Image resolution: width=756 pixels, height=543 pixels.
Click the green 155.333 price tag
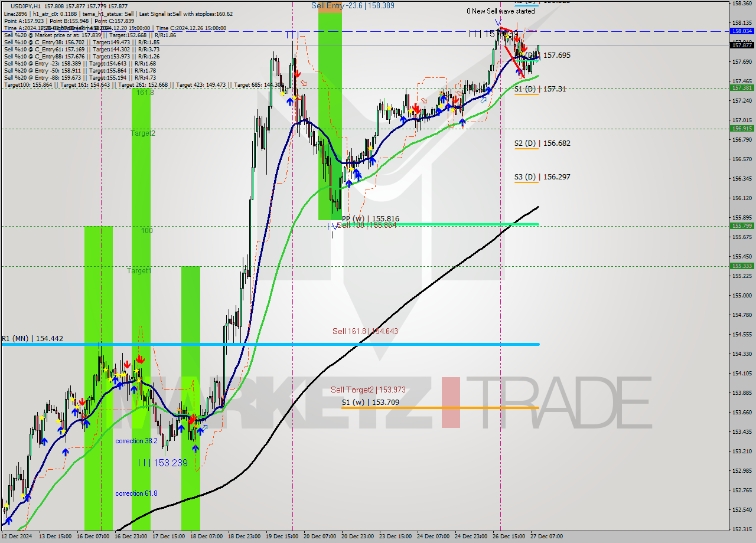(x=742, y=266)
